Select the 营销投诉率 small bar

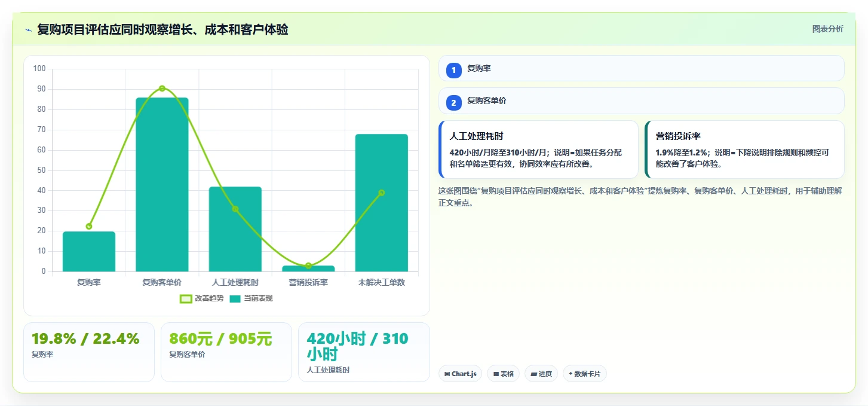pos(308,268)
